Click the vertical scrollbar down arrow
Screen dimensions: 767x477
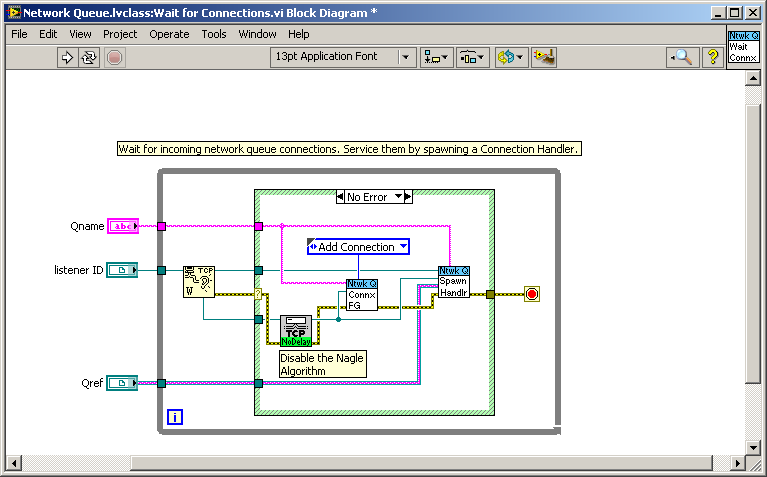tap(757, 444)
